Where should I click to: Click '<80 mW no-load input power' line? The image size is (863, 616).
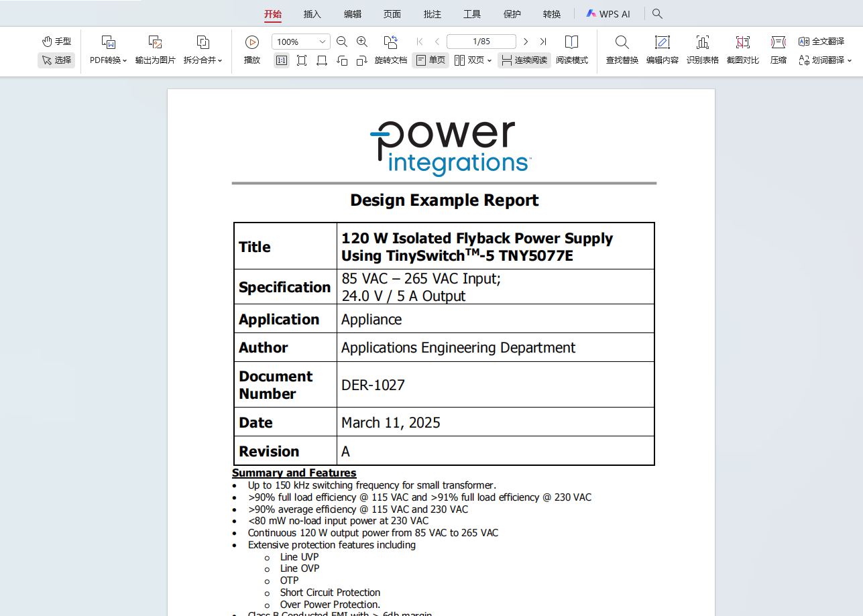coord(338,521)
